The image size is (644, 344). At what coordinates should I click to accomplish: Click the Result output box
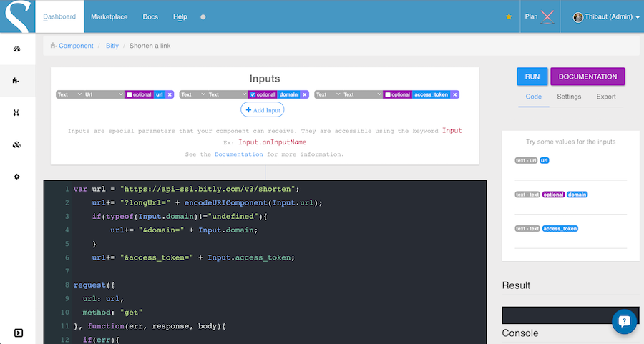click(570, 315)
